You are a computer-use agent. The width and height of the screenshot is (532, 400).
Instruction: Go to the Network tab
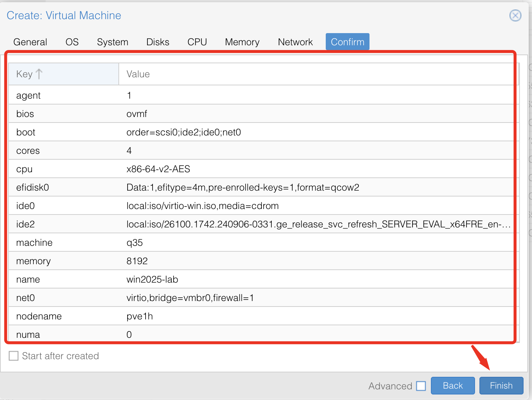(295, 42)
